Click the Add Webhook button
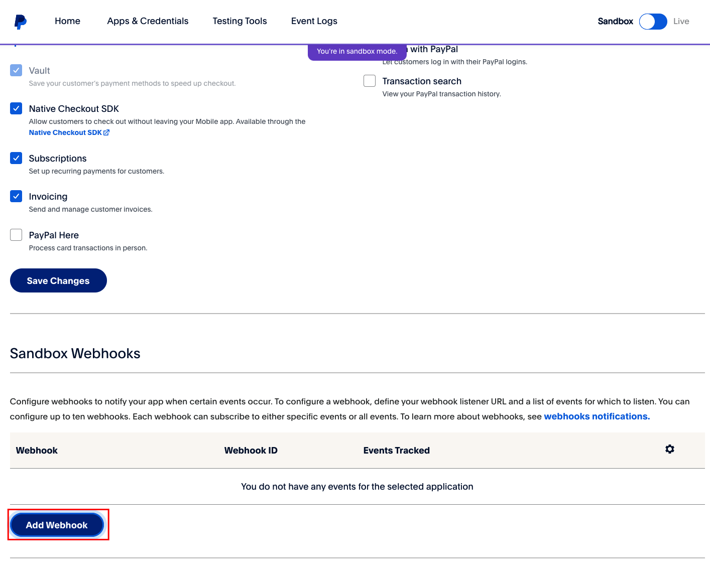The width and height of the screenshot is (710, 588). (x=57, y=525)
